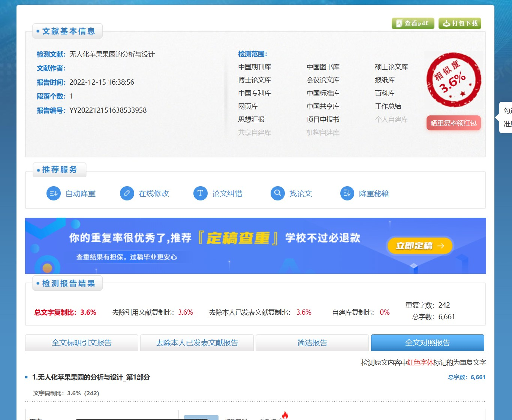This screenshot has width=512, height=420.
Task: Select the 全文对照报告 tab
Action: click(x=428, y=343)
